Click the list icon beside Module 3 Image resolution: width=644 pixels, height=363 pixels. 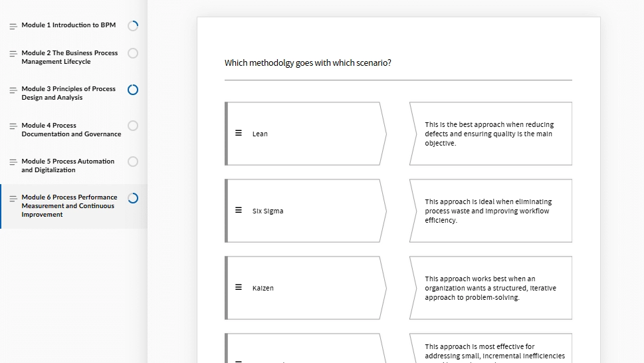(x=13, y=90)
